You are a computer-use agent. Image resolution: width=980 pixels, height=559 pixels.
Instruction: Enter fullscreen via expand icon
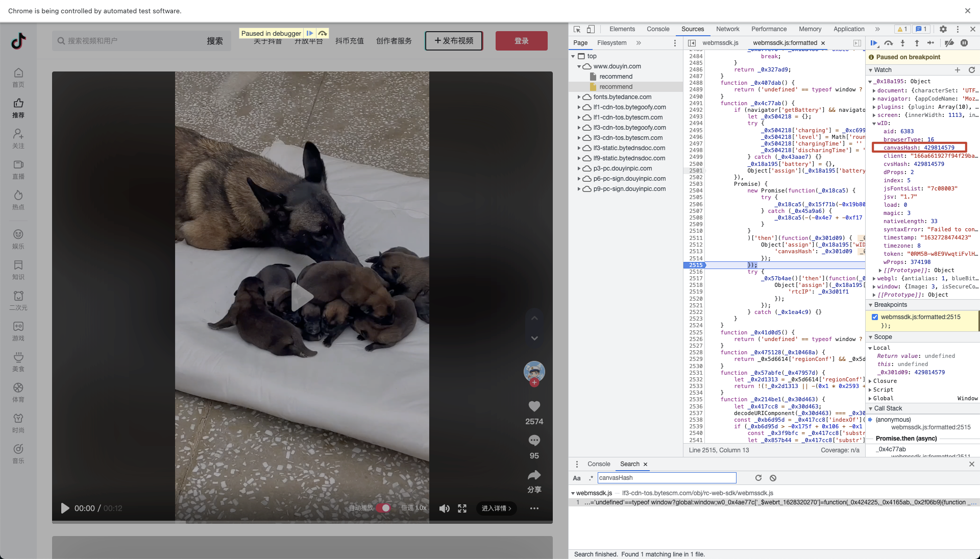click(x=462, y=508)
